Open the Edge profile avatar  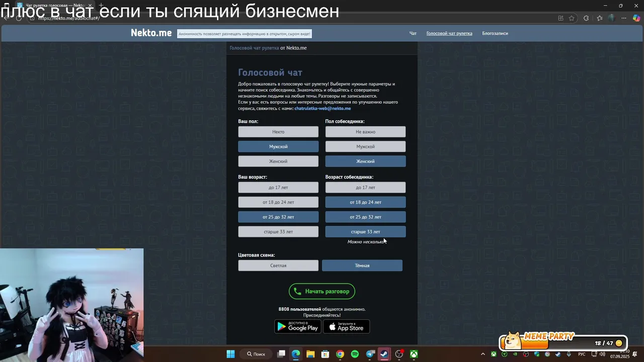point(611,18)
